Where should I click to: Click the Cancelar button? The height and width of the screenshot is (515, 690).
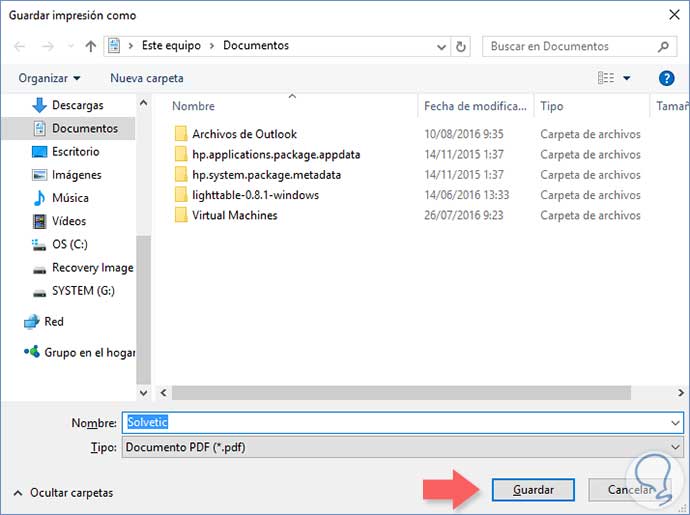tap(630, 490)
